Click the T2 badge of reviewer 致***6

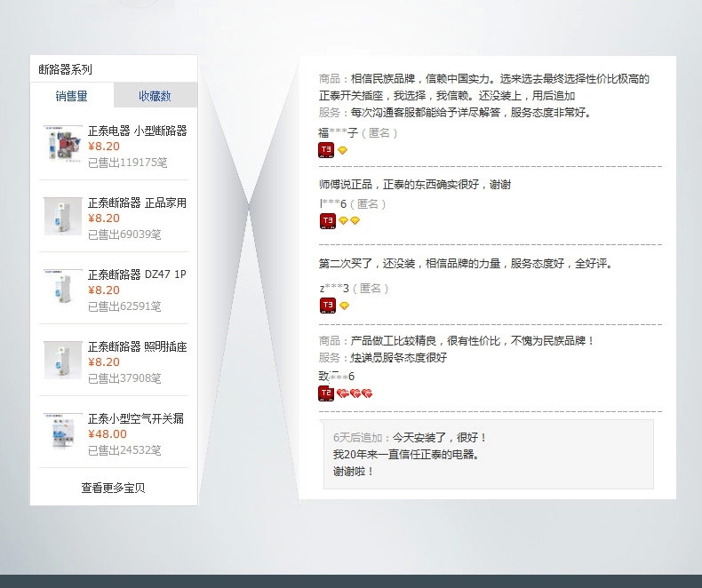pos(326,393)
